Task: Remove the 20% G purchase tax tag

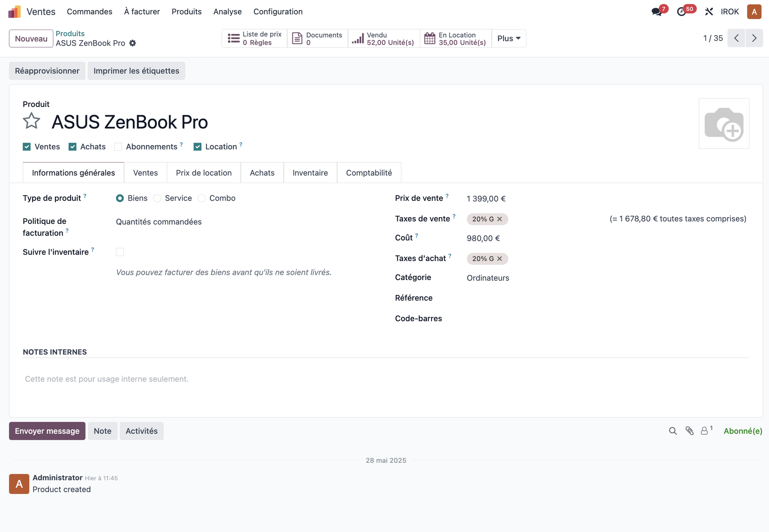Action: coord(500,259)
